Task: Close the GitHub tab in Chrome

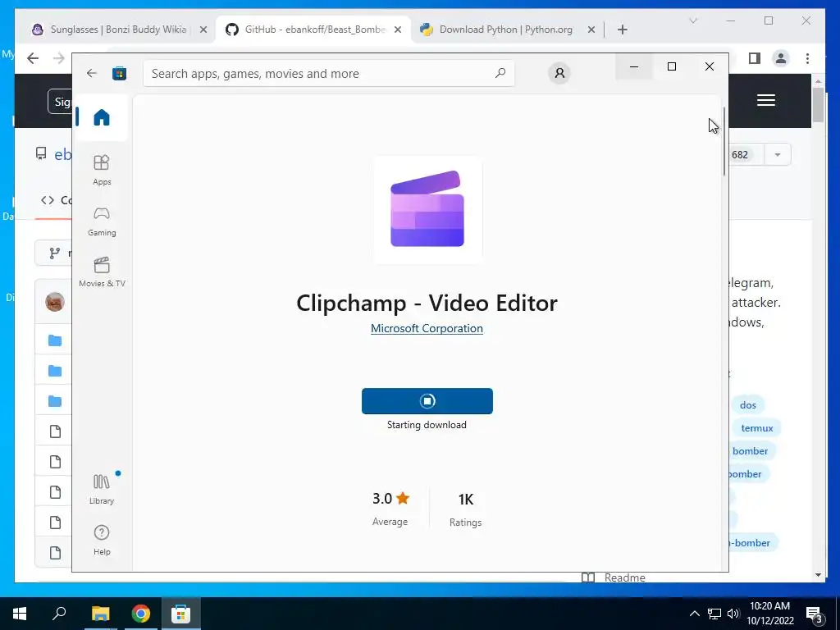Action: (x=398, y=30)
